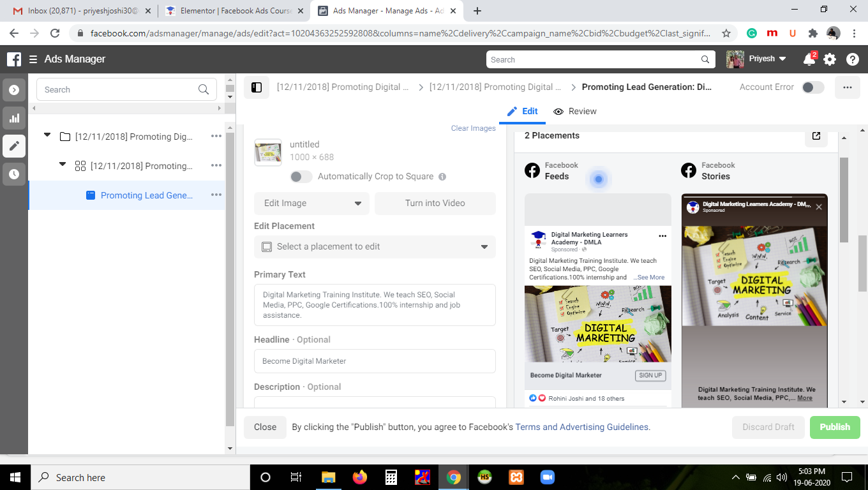Screen dimensions: 868x490
Task: Click More link in Stories preview
Action: pyautogui.click(x=805, y=397)
